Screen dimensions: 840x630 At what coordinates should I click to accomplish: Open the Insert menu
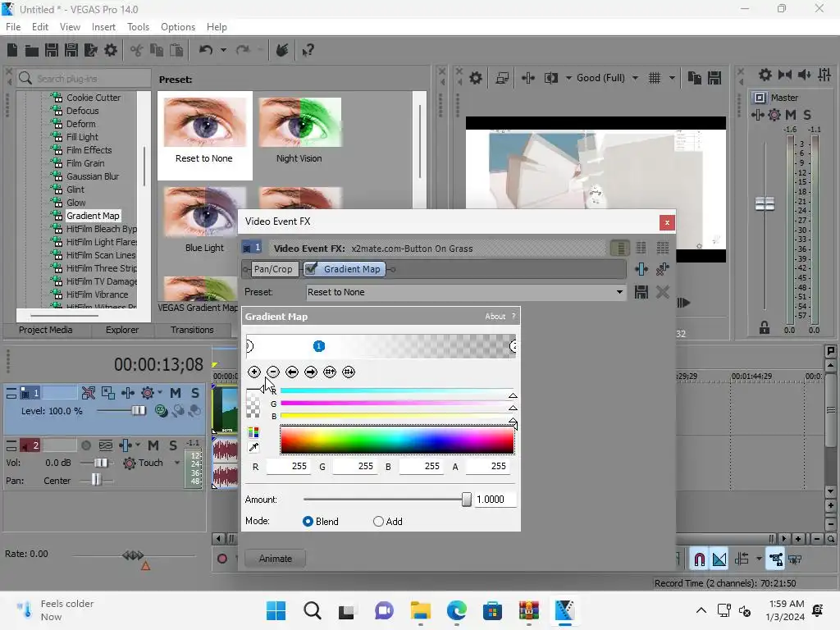pyautogui.click(x=103, y=27)
